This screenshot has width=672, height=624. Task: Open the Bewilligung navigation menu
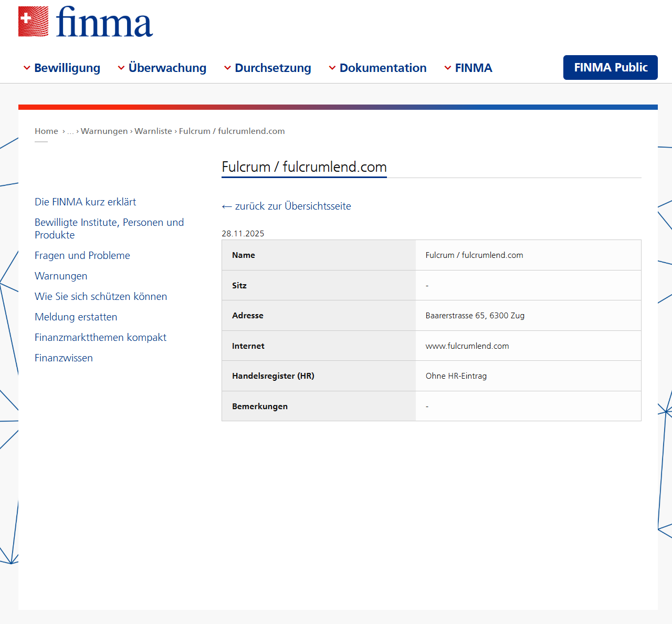pos(67,68)
